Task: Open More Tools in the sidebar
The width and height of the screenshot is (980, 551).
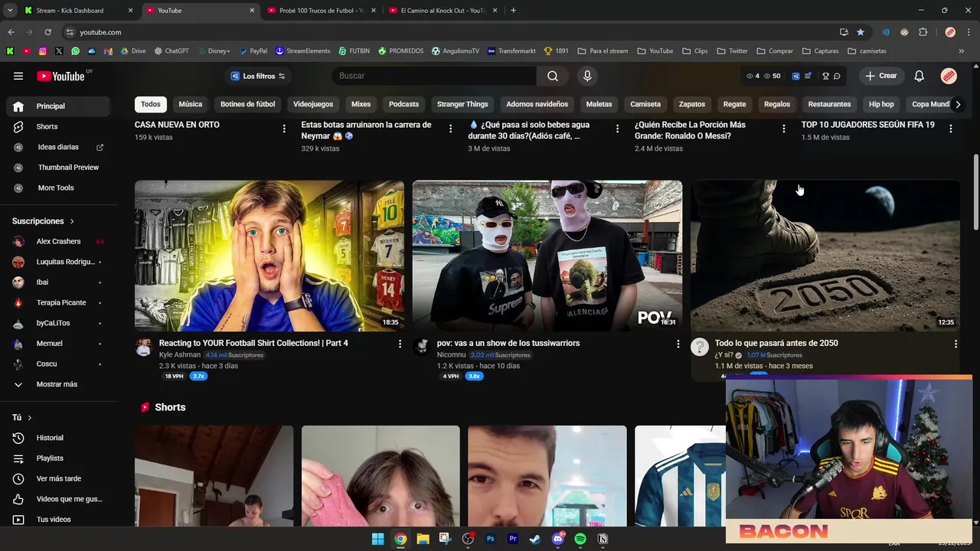Action: coord(58,187)
